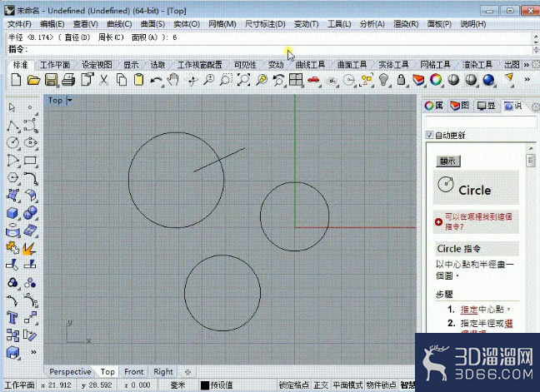Image resolution: width=540 pixels, height=392 pixels.
Task: Click the Undo arrow icon
Action: (x=156, y=80)
